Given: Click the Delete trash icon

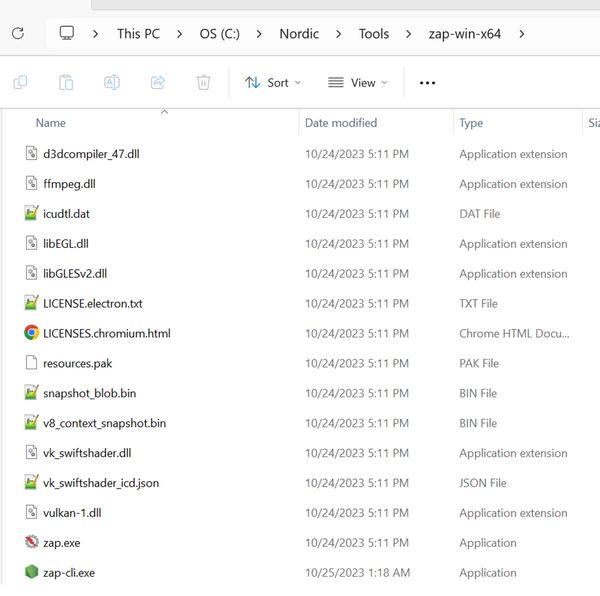Looking at the screenshot, I should (x=204, y=83).
